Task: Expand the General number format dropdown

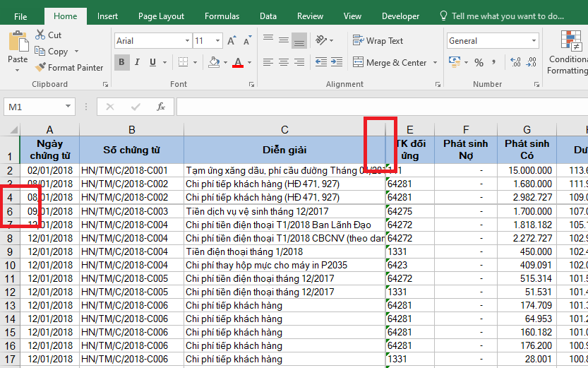Action: click(534, 41)
